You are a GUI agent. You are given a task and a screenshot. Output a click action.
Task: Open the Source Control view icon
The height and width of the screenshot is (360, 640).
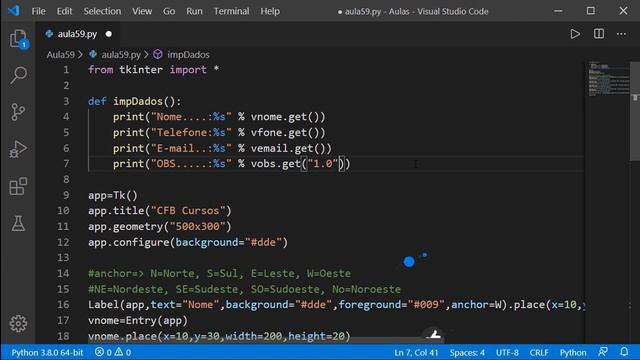coord(18,112)
